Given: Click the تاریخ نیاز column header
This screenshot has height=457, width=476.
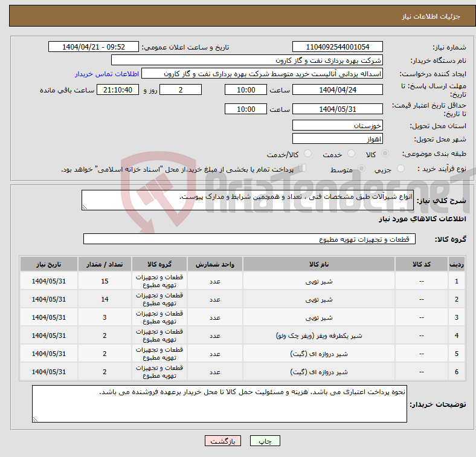Looking at the screenshot, I should [49, 264].
